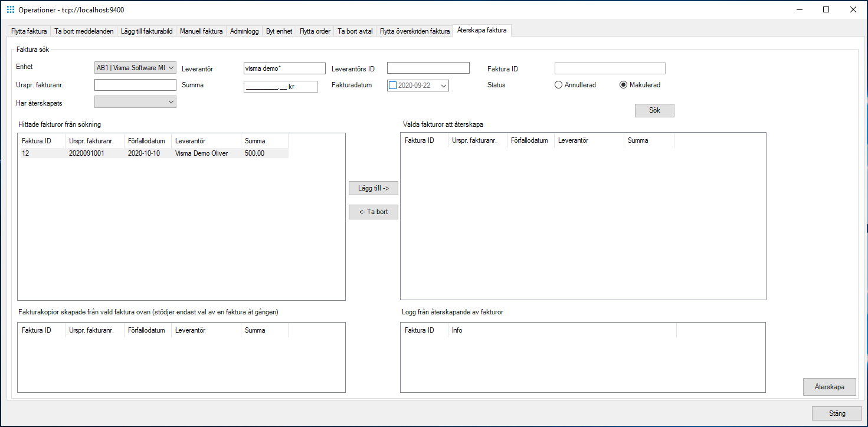The height and width of the screenshot is (427, 868).
Task: Select the Makulerad status option
Action: coord(623,84)
